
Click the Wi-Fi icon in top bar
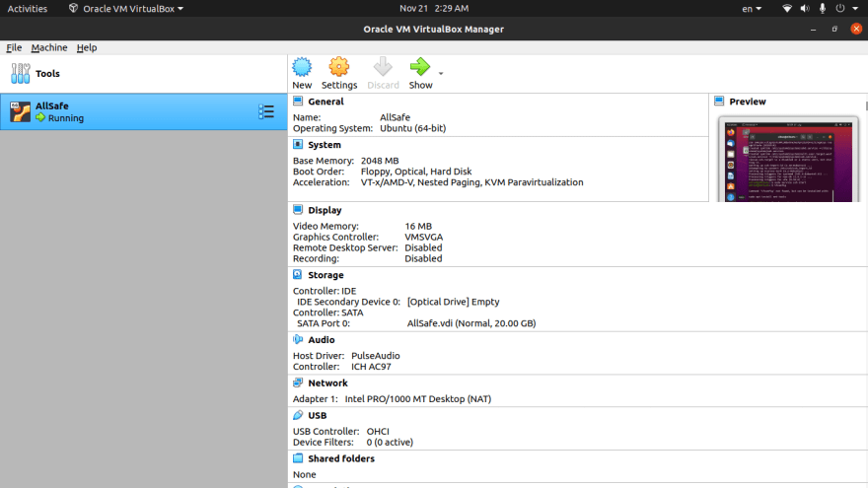pyautogui.click(x=787, y=8)
